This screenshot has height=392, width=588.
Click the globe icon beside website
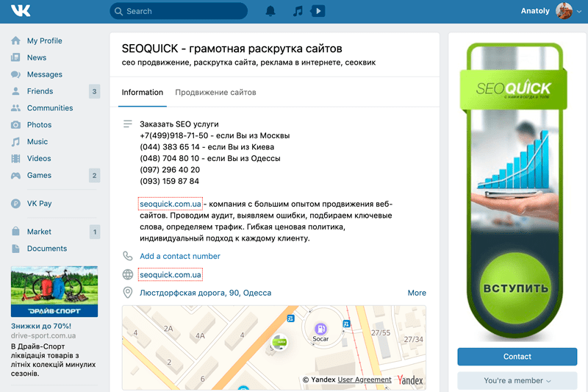(x=128, y=274)
